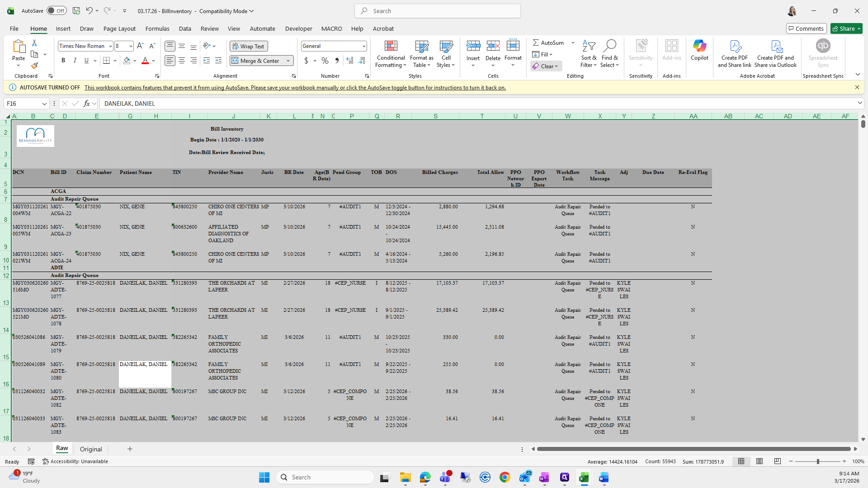Image resolution: width=868 pixels, height=488 pixels.
Task: Click the Copilot icon in ribbon
Action: (x=699, y=50)
